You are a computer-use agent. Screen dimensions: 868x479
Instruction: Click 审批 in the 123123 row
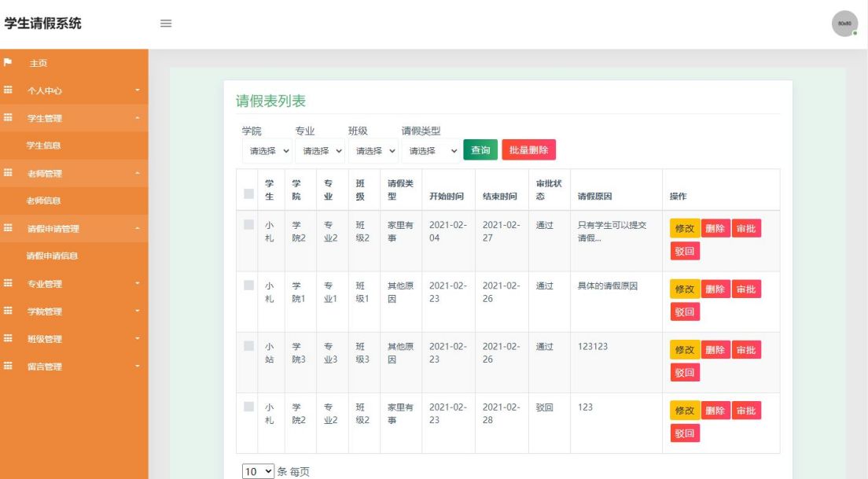point(746,350)
